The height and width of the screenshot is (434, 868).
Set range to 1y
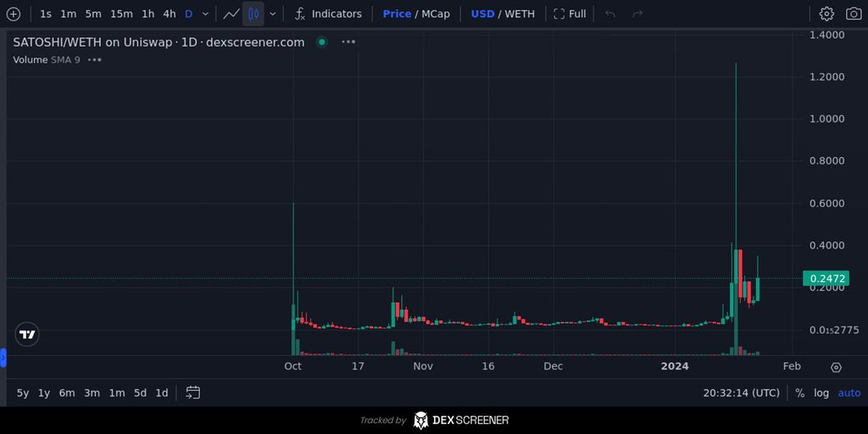point(44,393)
